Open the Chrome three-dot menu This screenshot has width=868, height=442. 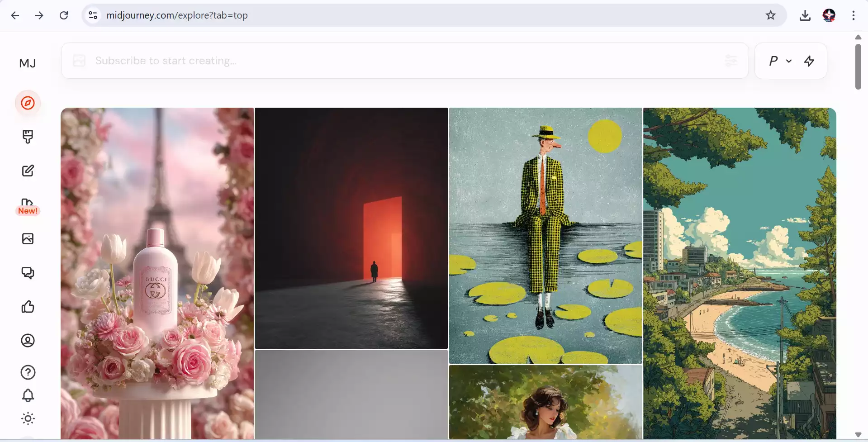tap(853, 15)
